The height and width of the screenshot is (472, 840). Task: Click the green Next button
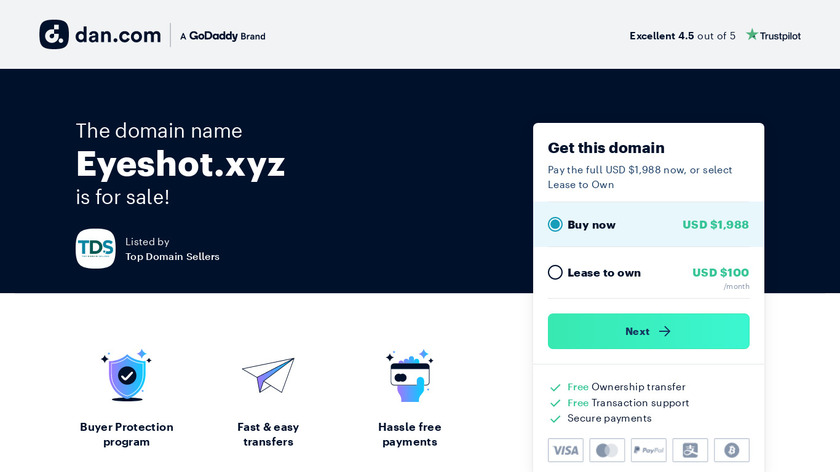tap(648, 331)
